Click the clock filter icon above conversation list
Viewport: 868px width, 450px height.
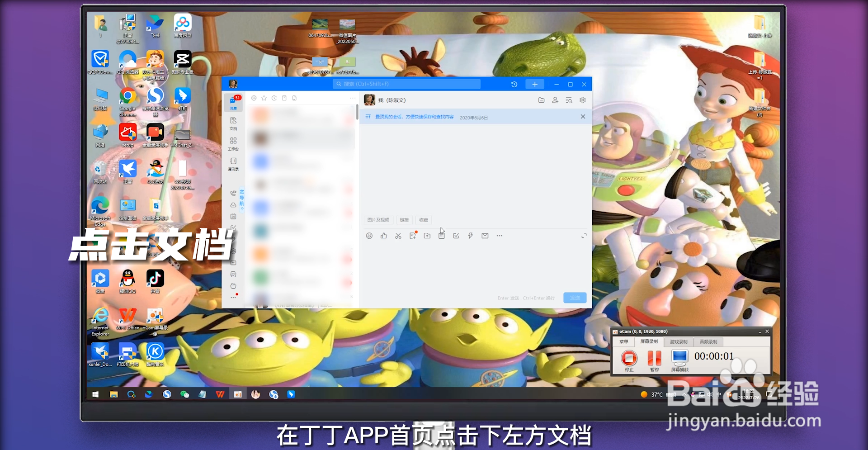pyautogui.click(x=274, y=98)
